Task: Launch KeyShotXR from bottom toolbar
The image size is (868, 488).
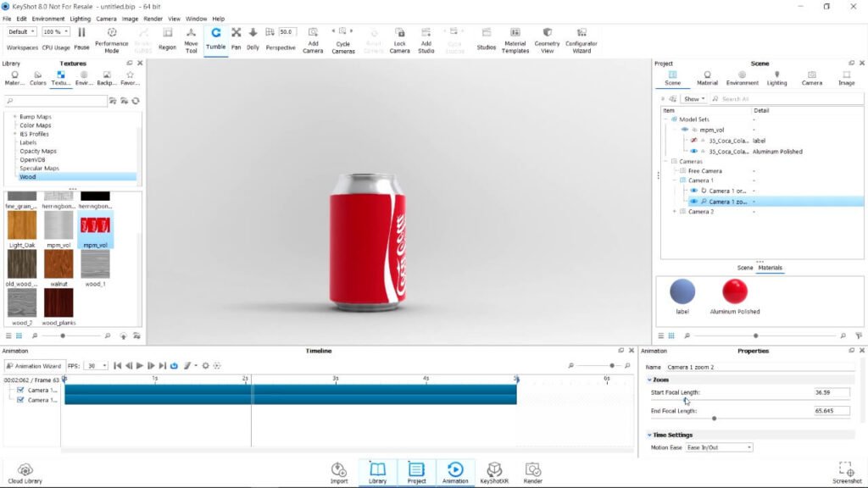Action: (x=494, y=473)
